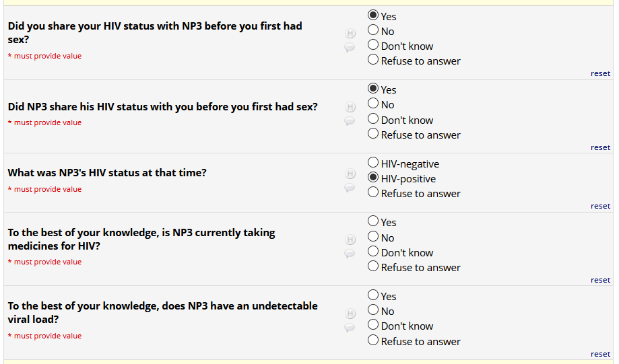Viewport: 619px width, 364px height.
Task: Open history icon for 'share your HIV status' question
Action: (x=350, y=33)
